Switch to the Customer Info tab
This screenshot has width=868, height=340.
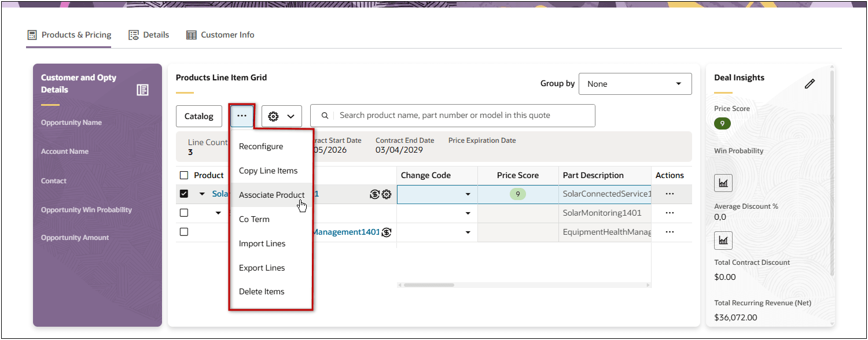click(x=220, y=35)
